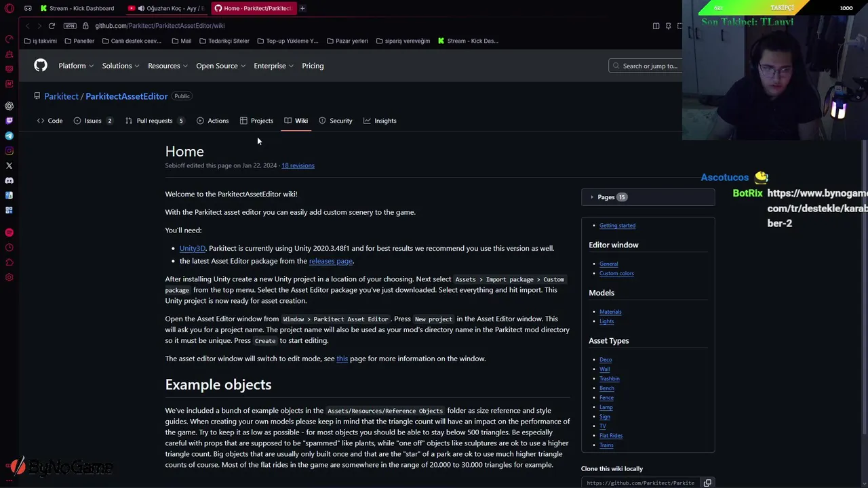Open the Lights wiki page

[x=606, y=321]
